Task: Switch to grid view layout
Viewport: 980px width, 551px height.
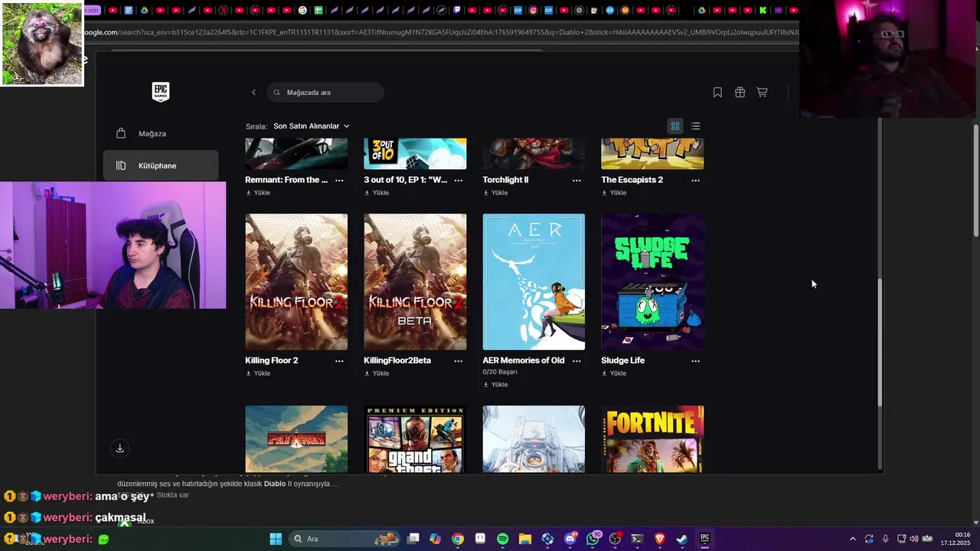Action: 675,126
